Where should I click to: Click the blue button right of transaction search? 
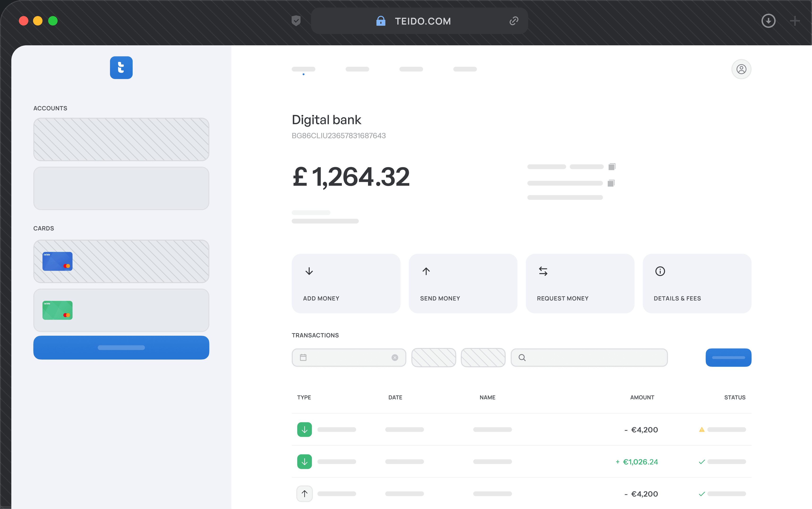tap(728, 357)
